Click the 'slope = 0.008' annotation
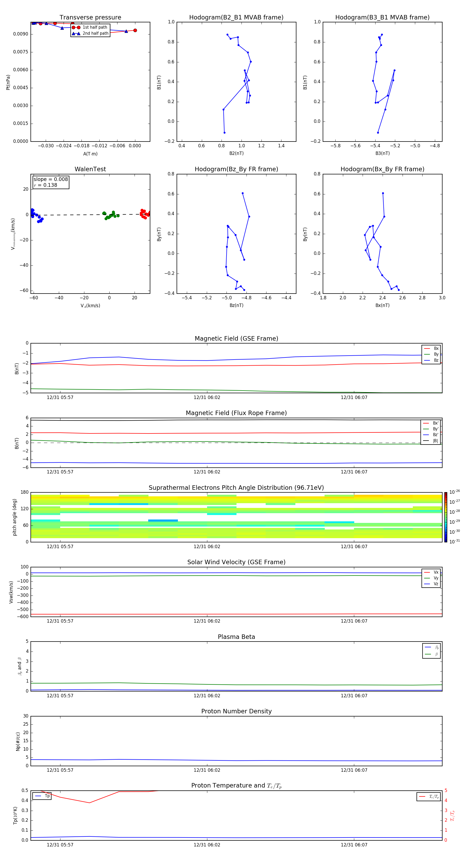The height and width of the screenshot is (868, 473). [50, 179]
